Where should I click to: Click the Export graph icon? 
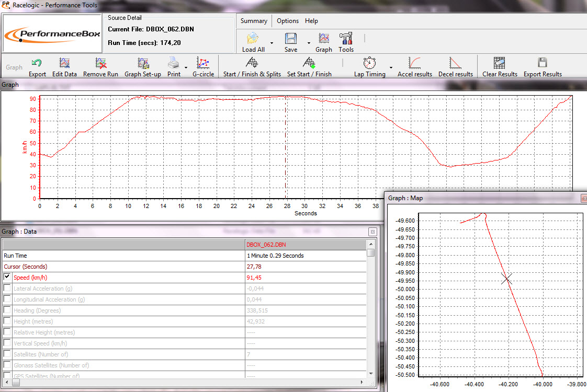click(37, 63)
